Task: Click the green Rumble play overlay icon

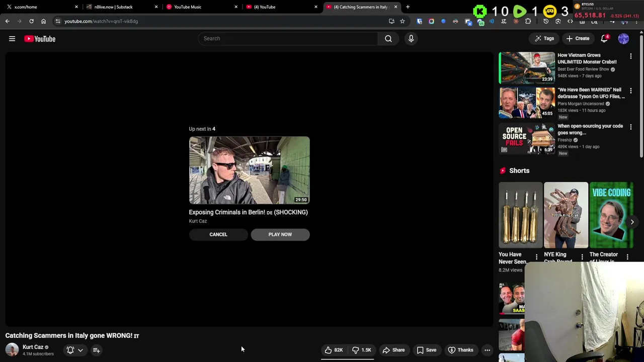Action: (520, 11)
